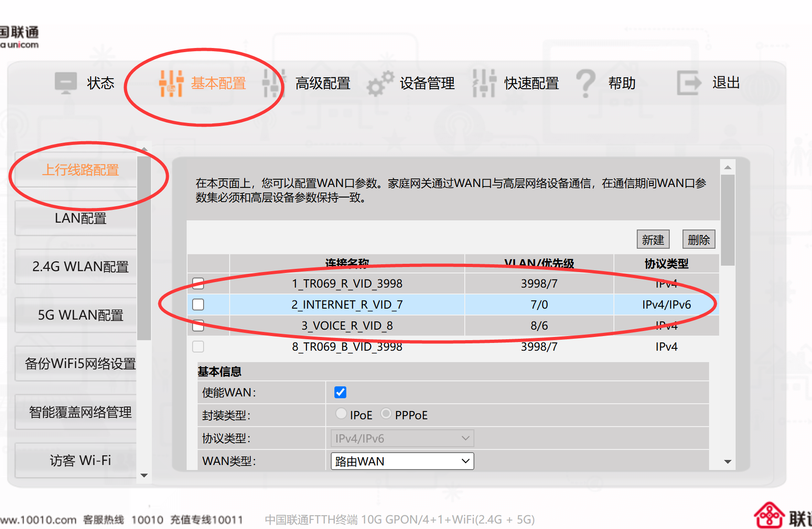Click the 删除 button

click(699, 239)
